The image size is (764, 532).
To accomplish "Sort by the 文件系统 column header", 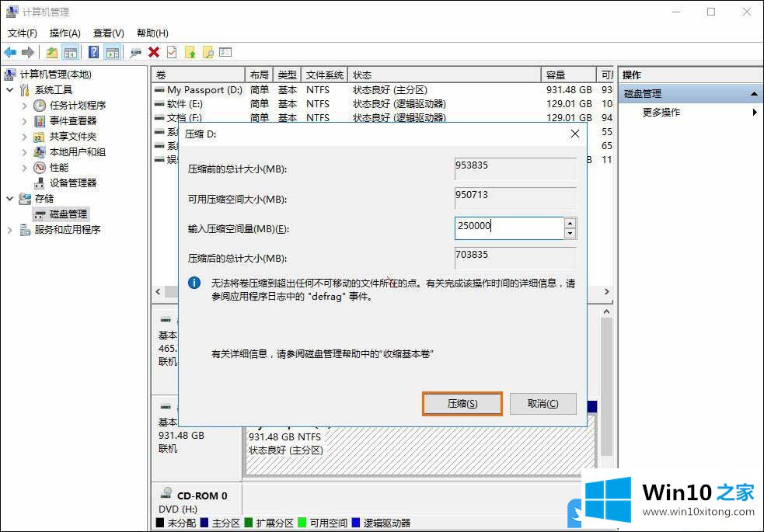I will click(325, 75).
